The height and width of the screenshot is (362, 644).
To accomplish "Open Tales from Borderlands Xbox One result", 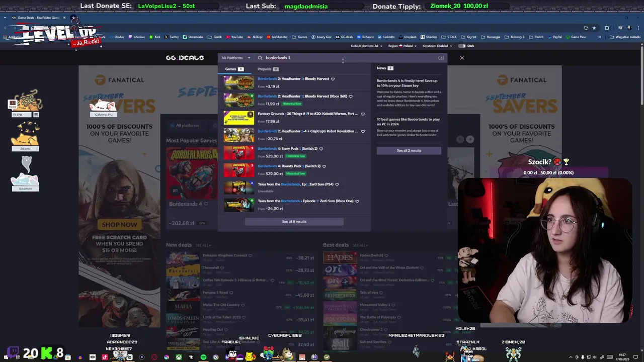I will 305,201.
